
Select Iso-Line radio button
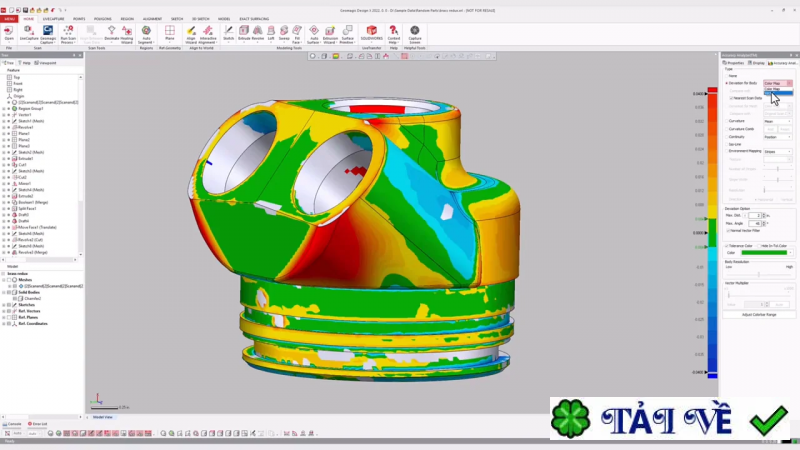tap(727, 144)
